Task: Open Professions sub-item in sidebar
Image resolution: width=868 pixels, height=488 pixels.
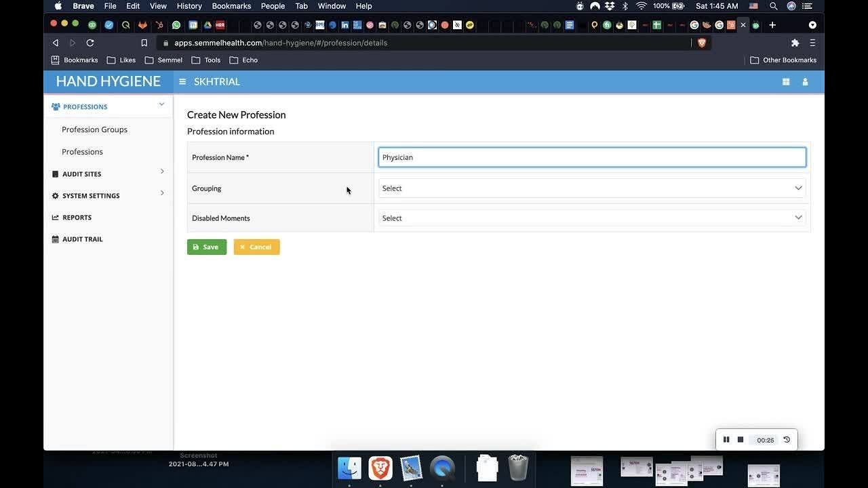Action: [x=82, y=152]
